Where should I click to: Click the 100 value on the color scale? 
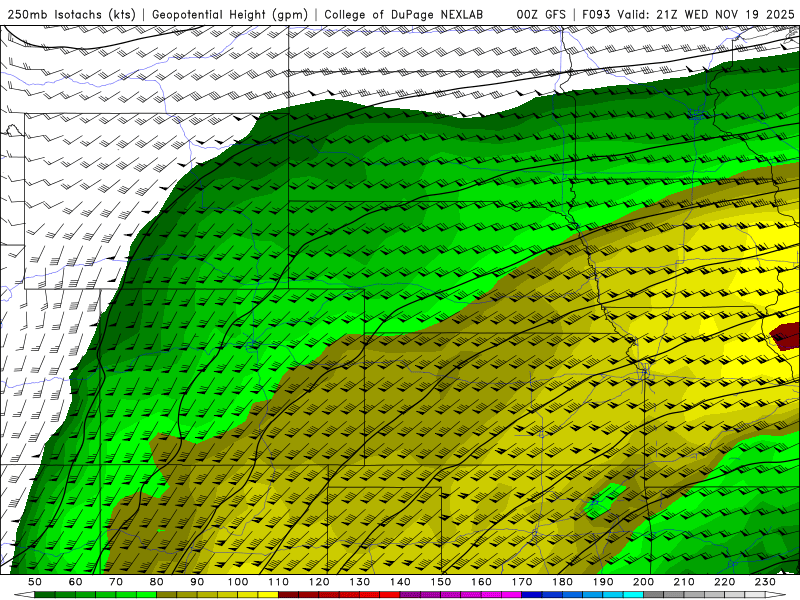pyautogui.click(x=238, y=582)
